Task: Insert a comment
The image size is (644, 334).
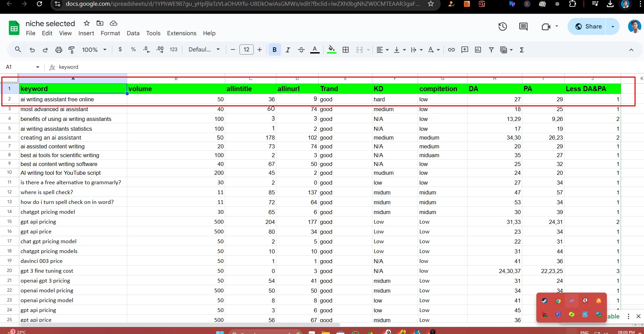Action: pos(465,50)
